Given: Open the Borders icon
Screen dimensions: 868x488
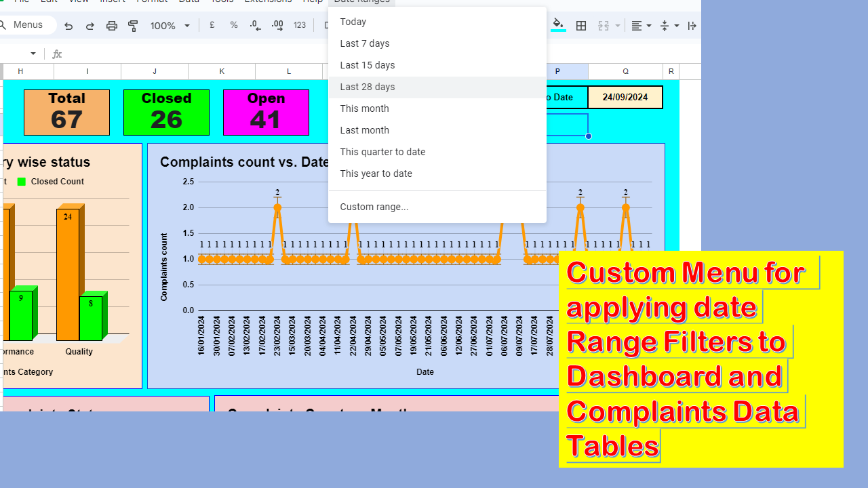Looking at the screenshot, I should click(581, 26).
